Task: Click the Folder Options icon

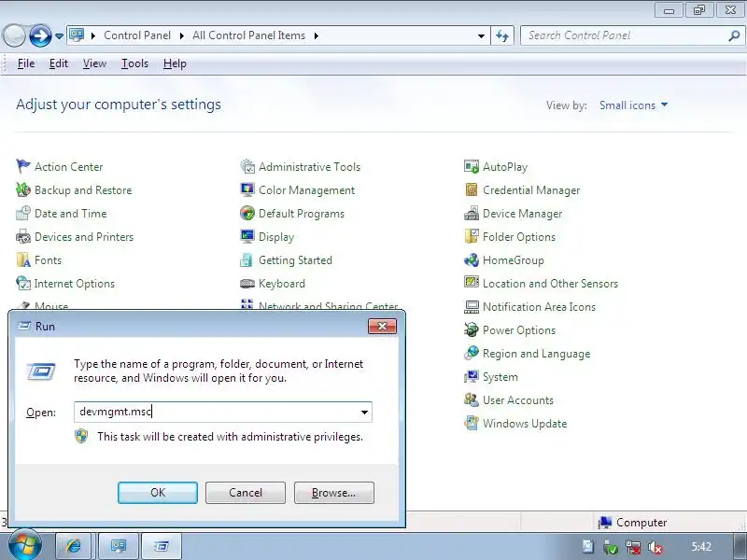Action: tap(472, 236)
